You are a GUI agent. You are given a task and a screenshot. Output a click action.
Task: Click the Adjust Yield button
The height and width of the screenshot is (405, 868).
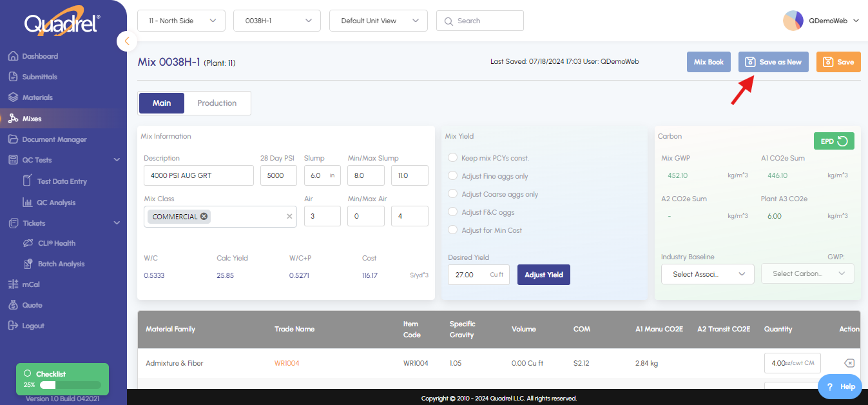544,275
